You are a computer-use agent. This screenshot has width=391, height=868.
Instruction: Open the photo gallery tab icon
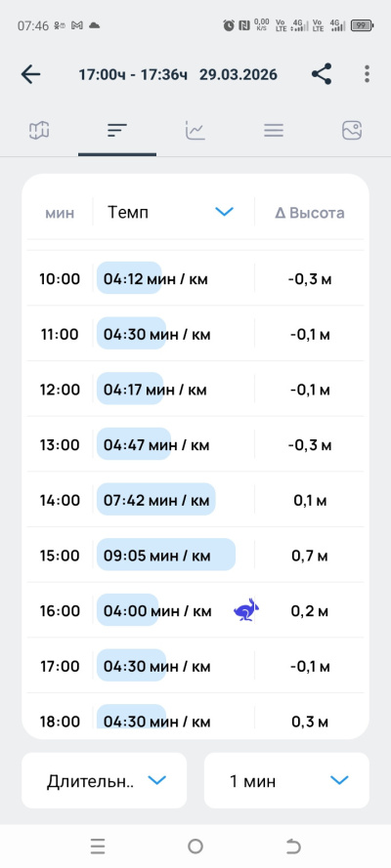pos(352,131)
